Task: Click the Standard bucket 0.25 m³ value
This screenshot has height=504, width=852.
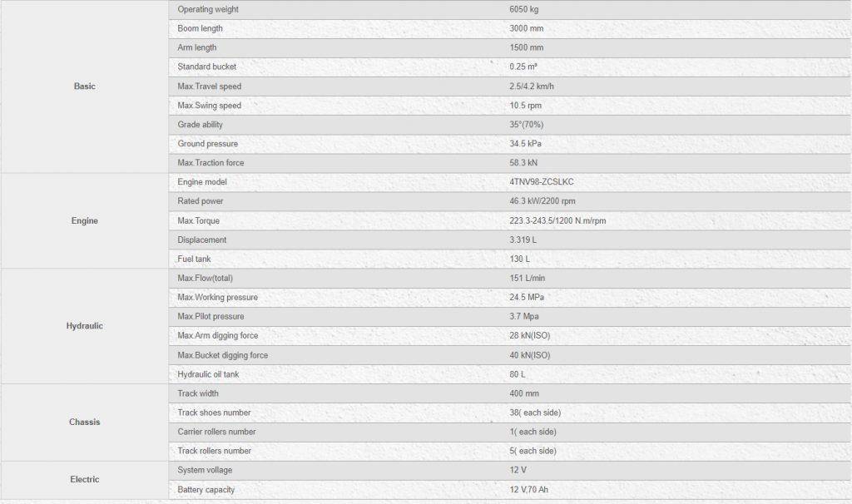Action: [523, 67]
